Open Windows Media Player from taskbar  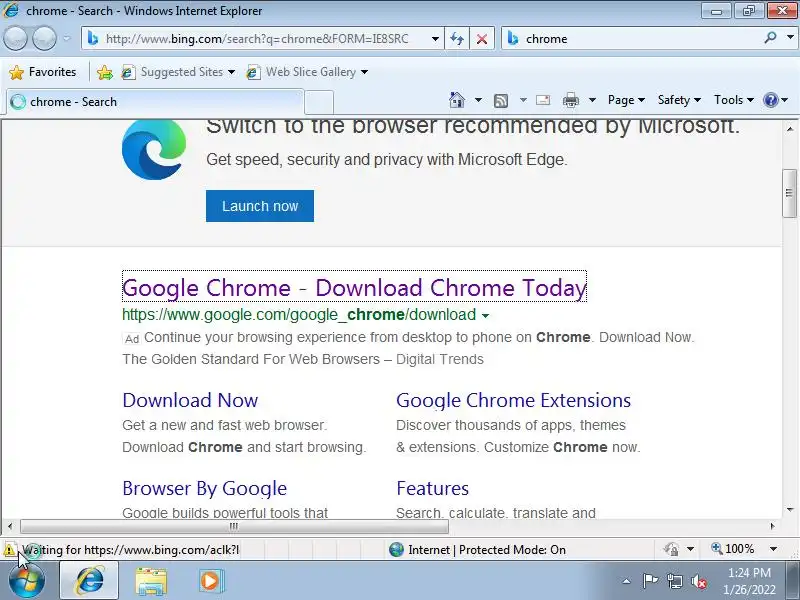[x=210, y=581]
